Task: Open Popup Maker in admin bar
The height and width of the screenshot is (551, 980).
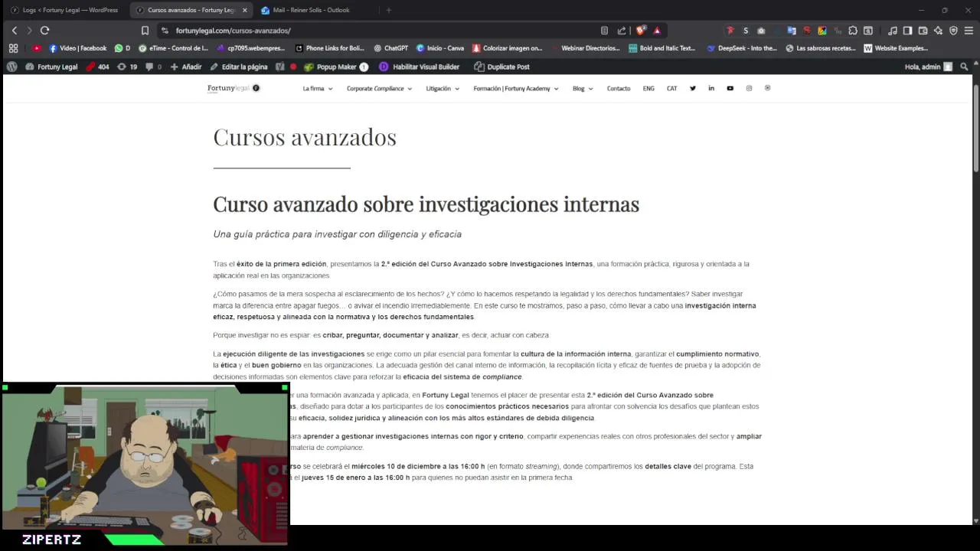Action: [336, 67]
